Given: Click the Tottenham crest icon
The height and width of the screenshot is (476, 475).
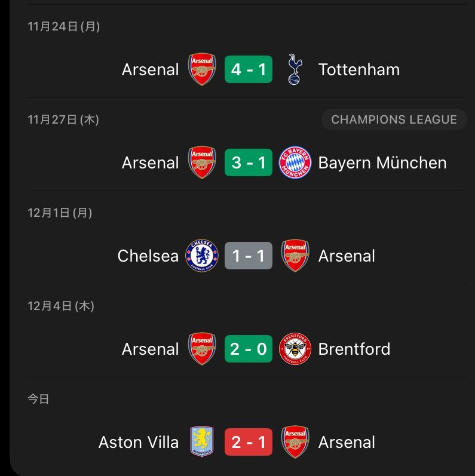Looking at the screenshot, I should point(294,69).
